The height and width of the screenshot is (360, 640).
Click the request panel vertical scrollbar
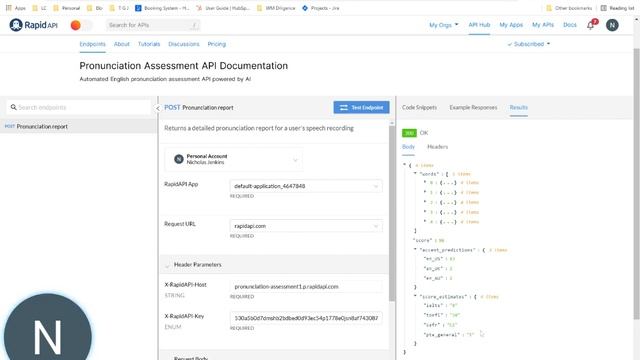pyautogui.click(x=392, y=213)
